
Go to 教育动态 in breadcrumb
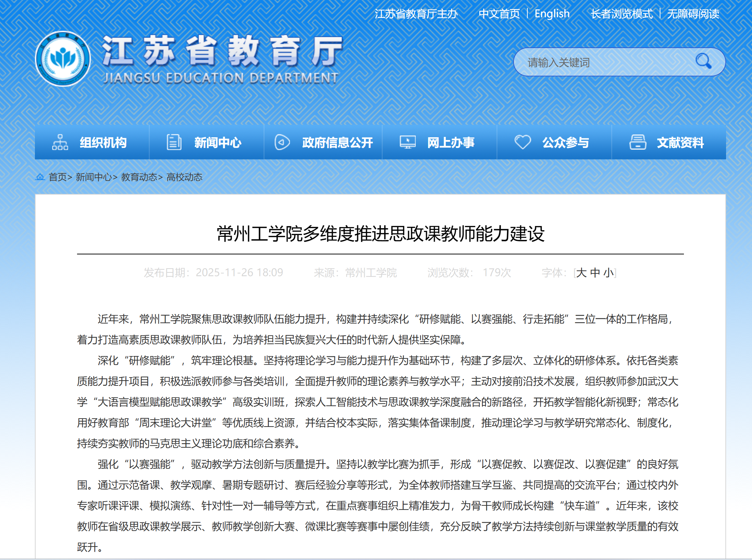coord(139,177)
